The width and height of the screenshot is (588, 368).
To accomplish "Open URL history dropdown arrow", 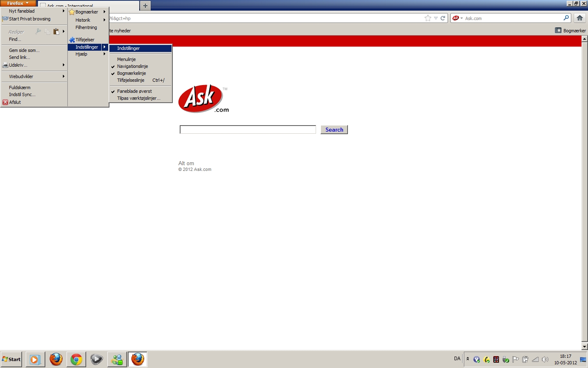I will 436,18.
